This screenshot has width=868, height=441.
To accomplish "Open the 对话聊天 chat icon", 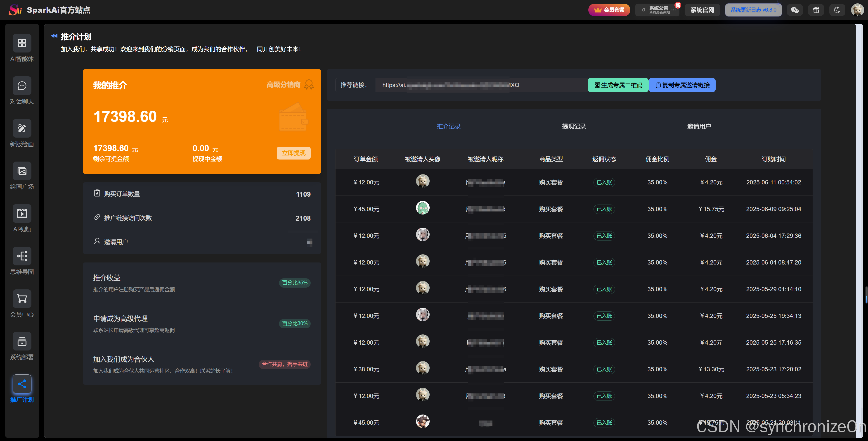I will pos(22,86).
